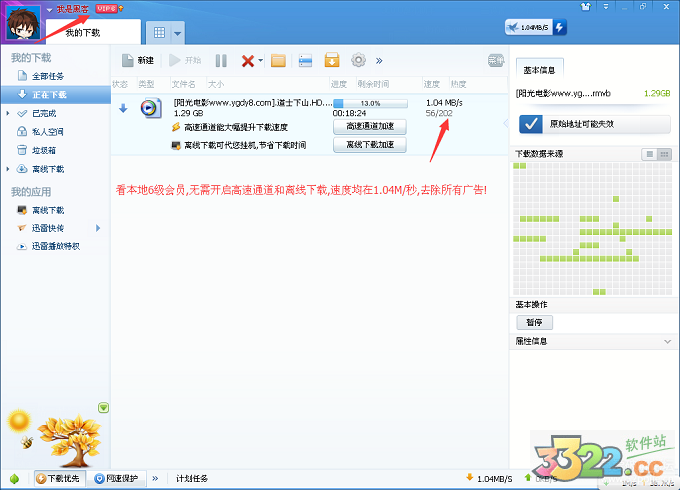The height and width of the screenshot is (490, 680).
Task: Click 网速保护 in the status bar
Action: point(117,478)
